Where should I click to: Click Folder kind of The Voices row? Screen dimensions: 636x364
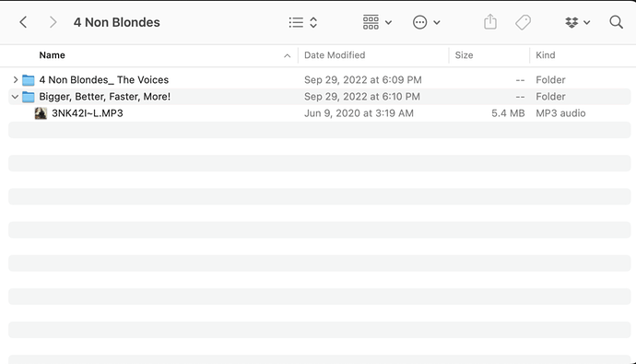tap(550, 80)
